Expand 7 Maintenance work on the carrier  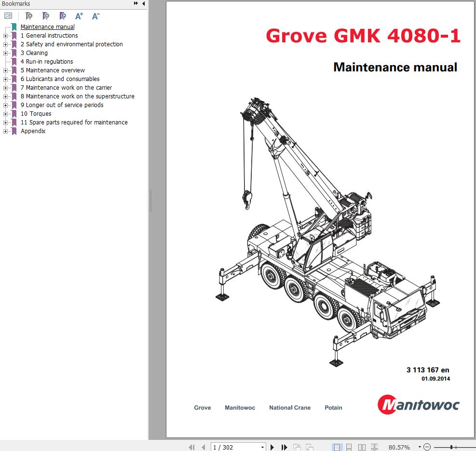pos(5,88)
